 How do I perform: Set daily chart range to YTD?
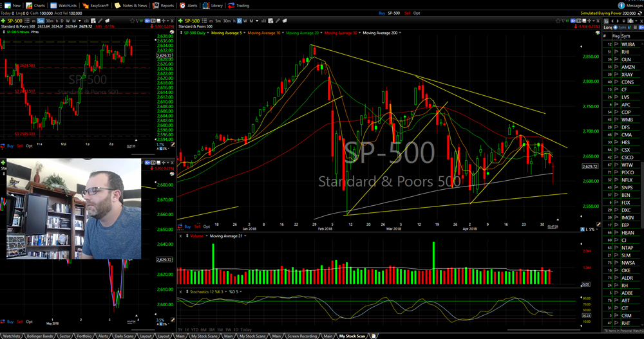(x=194, y=329)
